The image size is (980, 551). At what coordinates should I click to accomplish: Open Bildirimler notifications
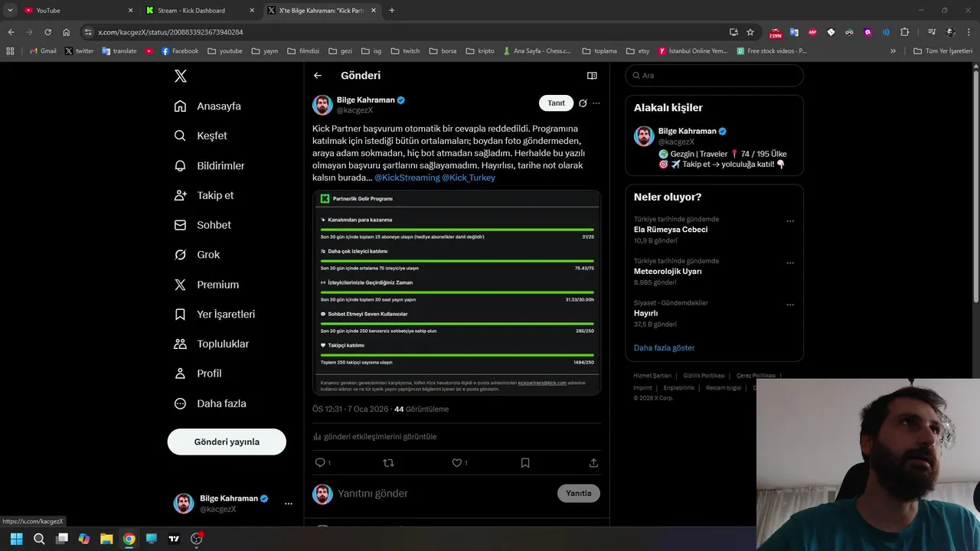pyautogui.click(x=209, y=165)
